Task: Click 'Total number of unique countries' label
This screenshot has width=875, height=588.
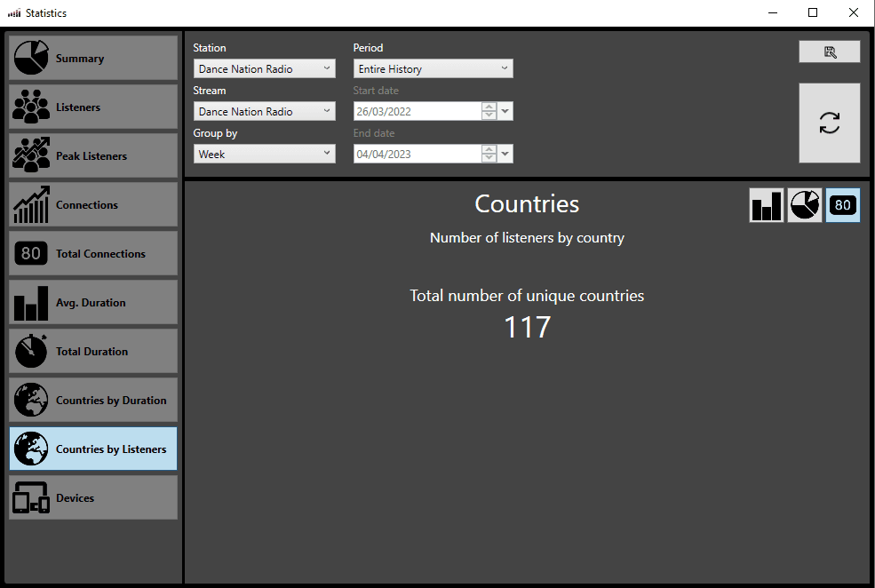Action: point(527,296)
